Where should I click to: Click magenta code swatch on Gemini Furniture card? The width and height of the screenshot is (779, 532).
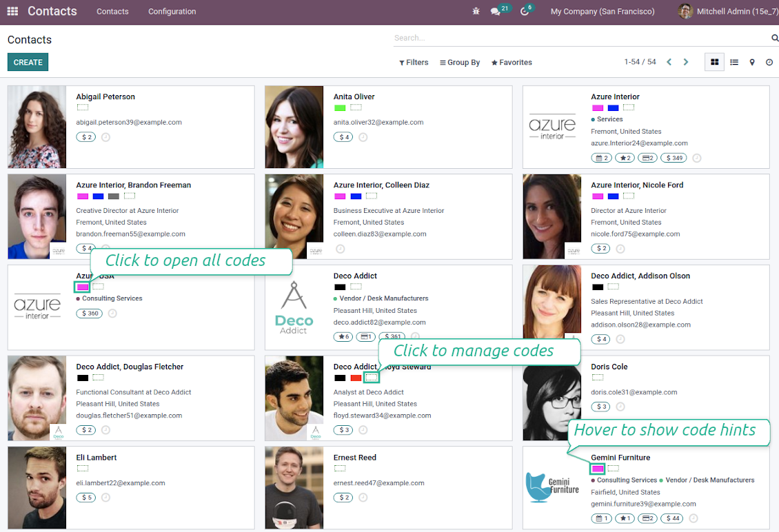598,469
